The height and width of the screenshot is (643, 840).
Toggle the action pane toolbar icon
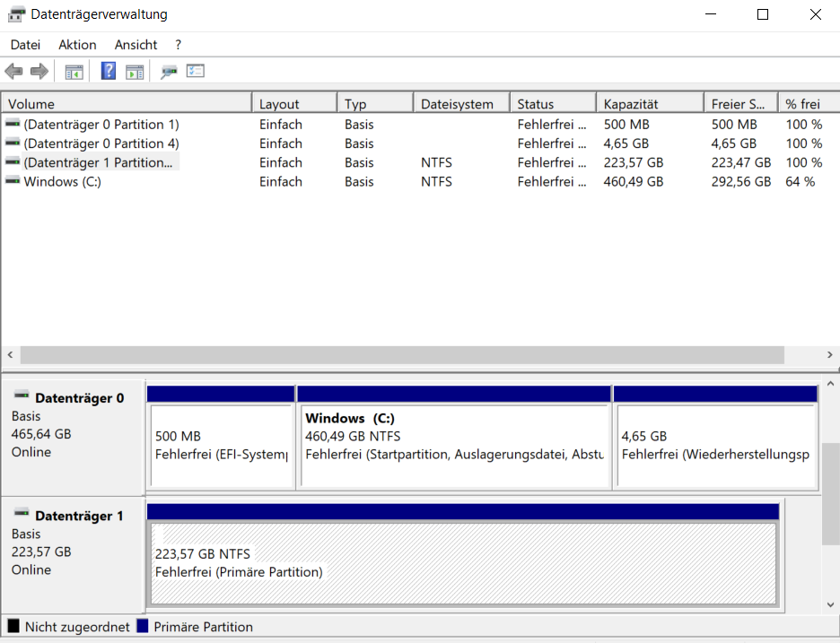(135, 72)
